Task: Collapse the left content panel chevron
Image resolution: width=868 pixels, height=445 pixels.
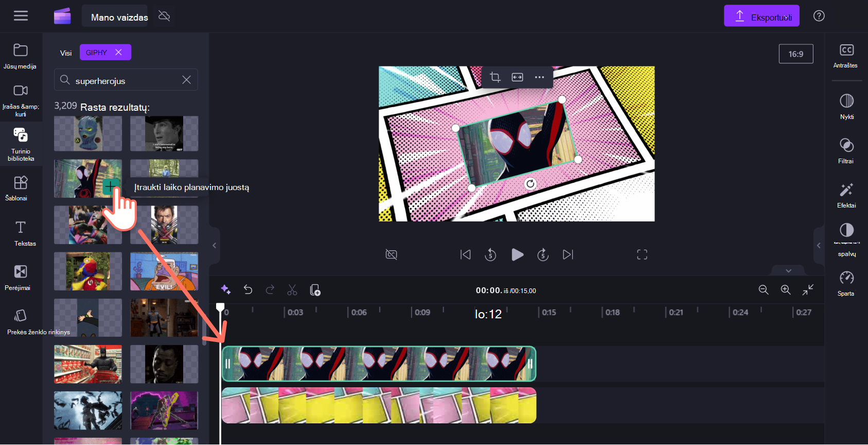Action: click(x=215, y=246)
